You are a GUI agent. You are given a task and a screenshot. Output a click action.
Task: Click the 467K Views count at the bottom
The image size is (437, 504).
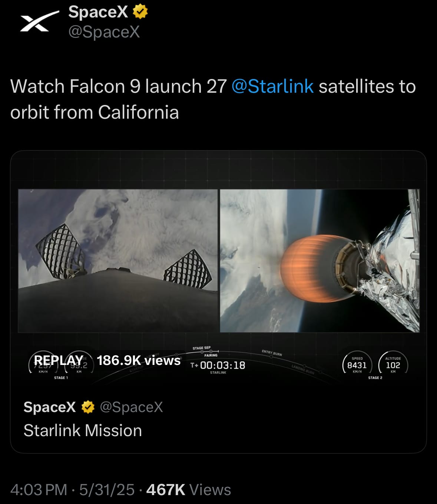click(x=189, y=490)
